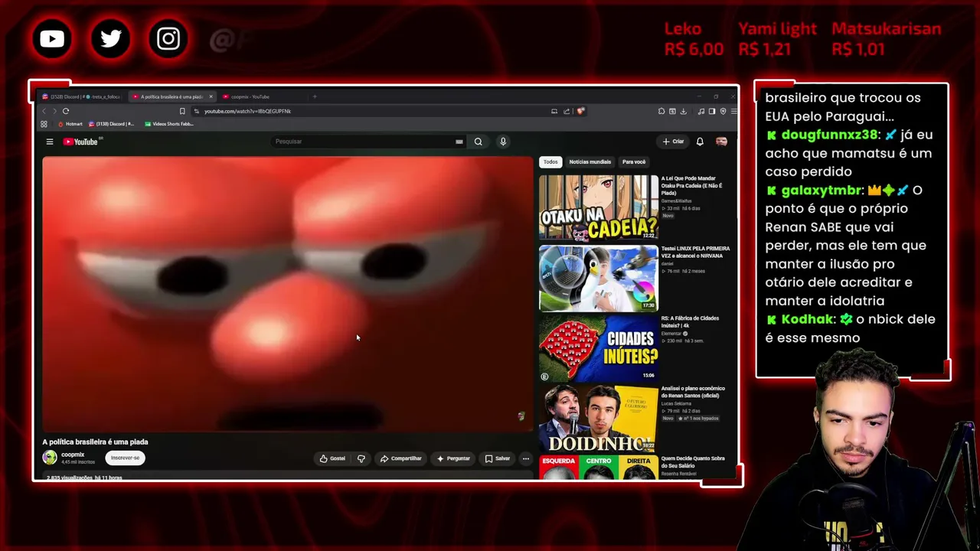The height and width of the screenshot is (551, 980).
Task: Click the 'Inscrever-se' subscribe button
Action: [126, 458]
